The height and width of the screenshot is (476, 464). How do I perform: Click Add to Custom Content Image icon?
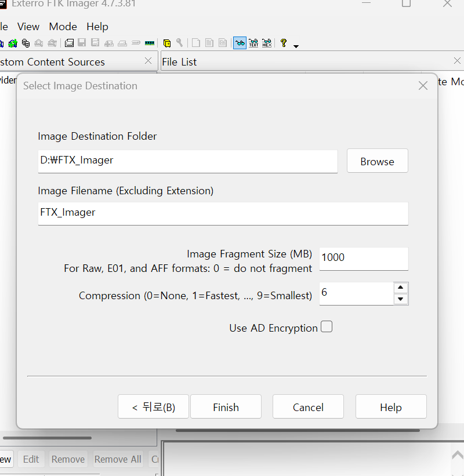[108, 43]
